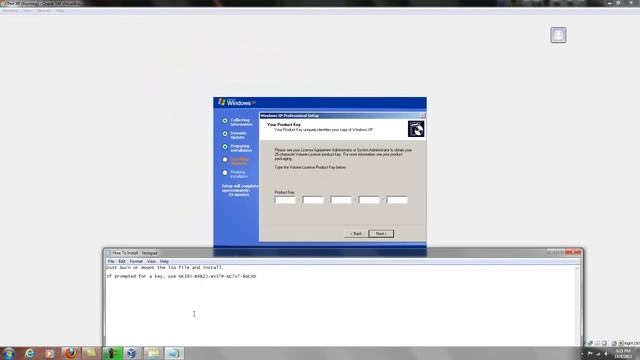Switch to the Notepad taskbar button
This screenshot has width=640, height=360.
[174, 353]
